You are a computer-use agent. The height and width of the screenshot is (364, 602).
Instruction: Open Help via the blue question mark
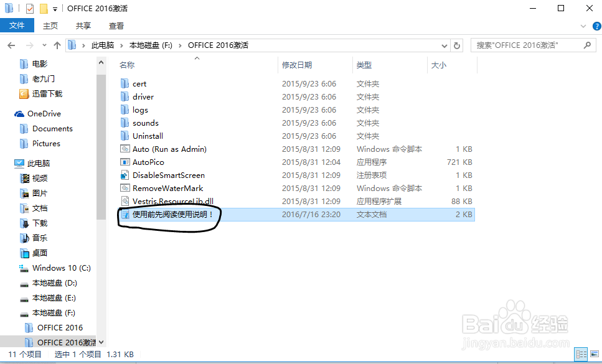pyautogui.click(x=596, y=26)
